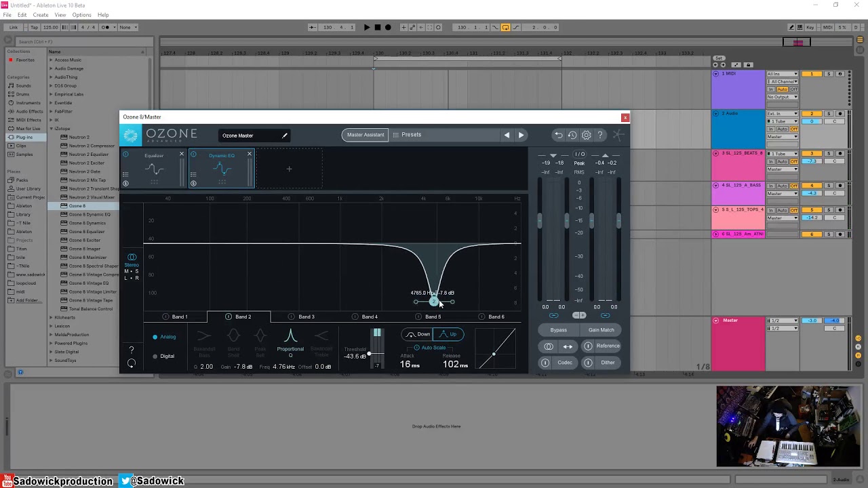
Task: Select Analog mode radio button
Action: 155,337
